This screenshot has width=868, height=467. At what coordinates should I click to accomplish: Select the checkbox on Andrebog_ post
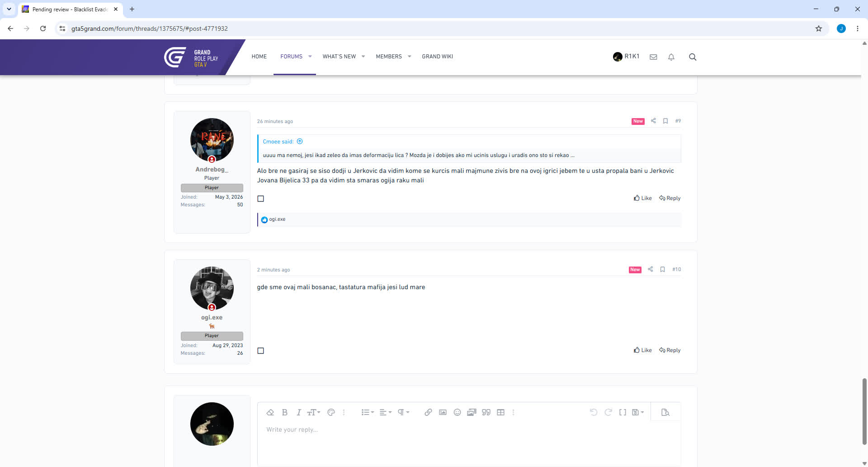tap(261, 199)
